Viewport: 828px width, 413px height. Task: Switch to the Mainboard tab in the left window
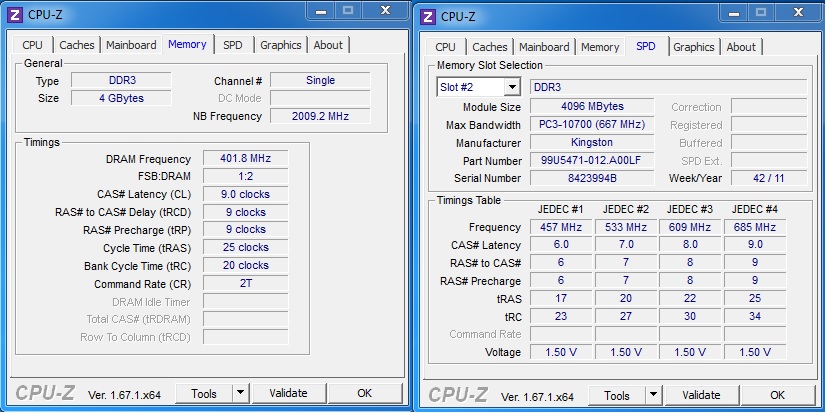[x=131, y=45]
